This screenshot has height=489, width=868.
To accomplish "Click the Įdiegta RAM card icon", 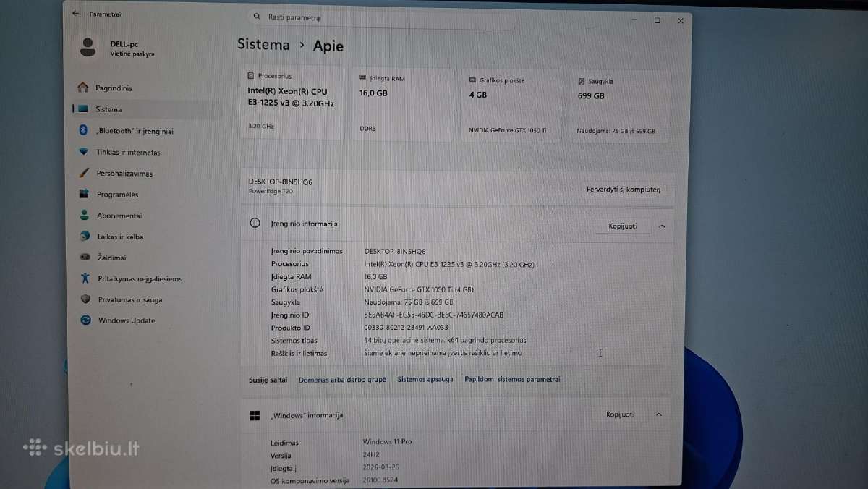I will (x=362, y=77).
